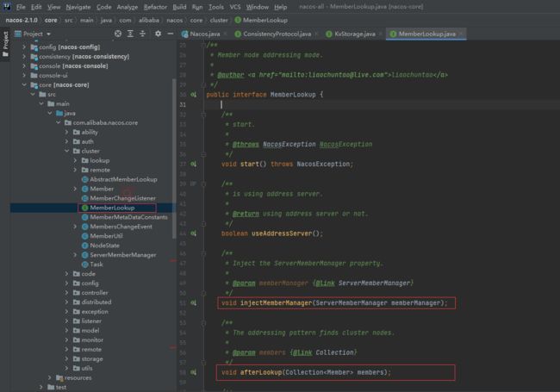Open Project panel settings gear

pos(158,34)
